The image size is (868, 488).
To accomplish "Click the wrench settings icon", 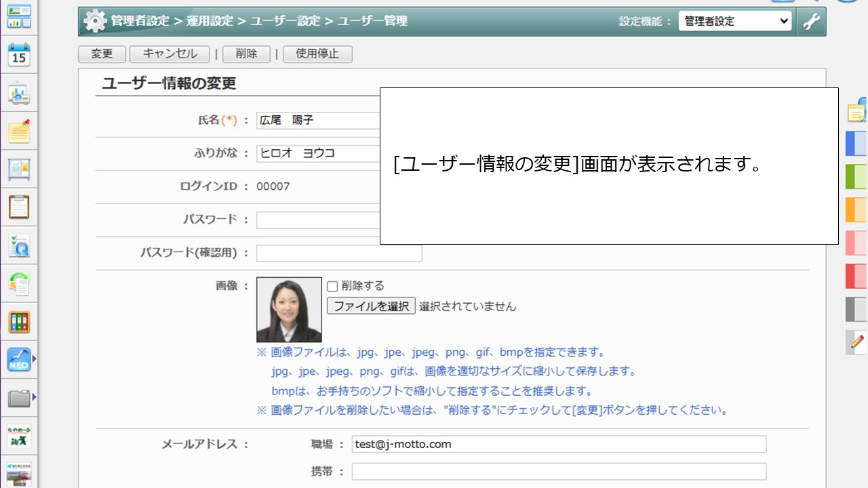I will (811, 21).
